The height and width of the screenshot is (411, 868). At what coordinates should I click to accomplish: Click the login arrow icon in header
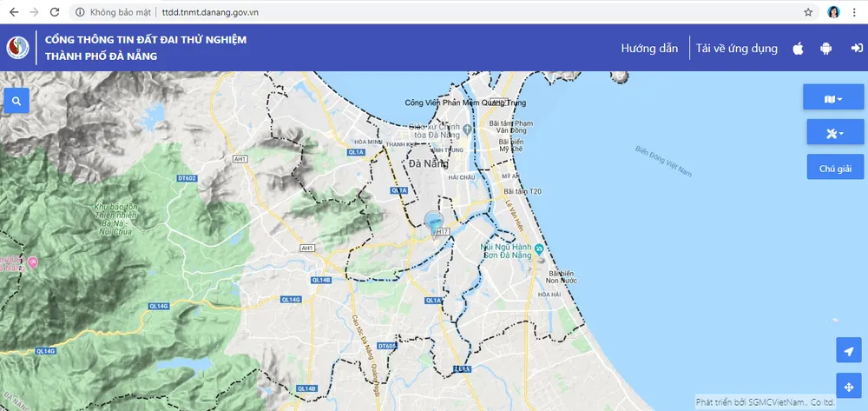pos(853,49)
